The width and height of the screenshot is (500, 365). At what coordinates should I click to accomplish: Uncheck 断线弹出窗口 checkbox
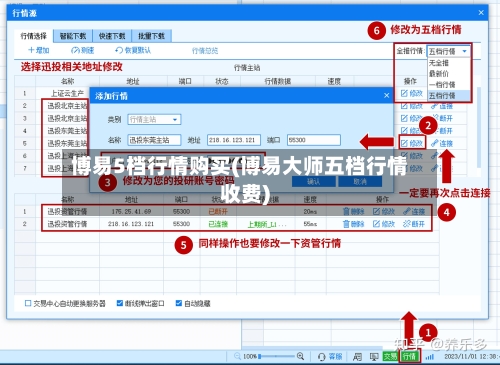(x=120, y=303)
